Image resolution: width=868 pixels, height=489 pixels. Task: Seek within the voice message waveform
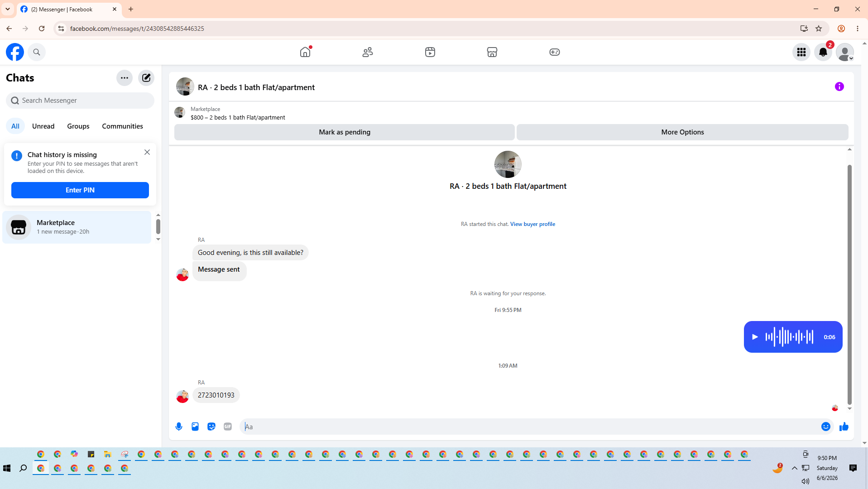pos(789,337)
